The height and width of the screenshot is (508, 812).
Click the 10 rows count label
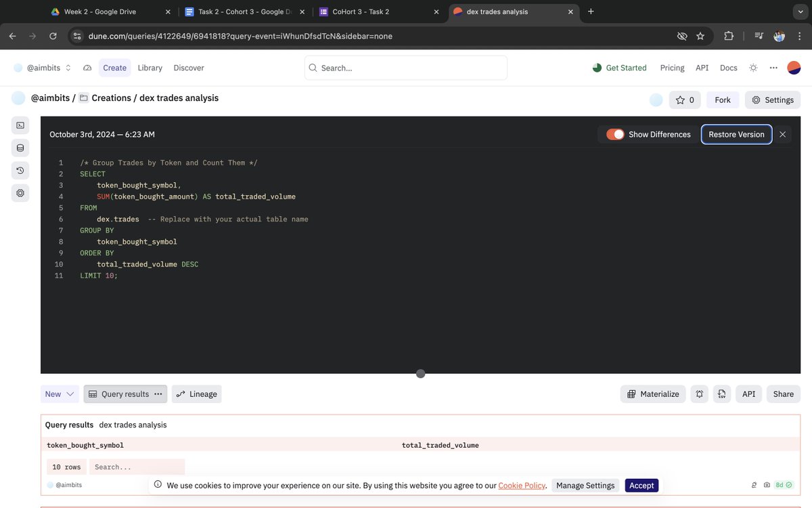66,467
